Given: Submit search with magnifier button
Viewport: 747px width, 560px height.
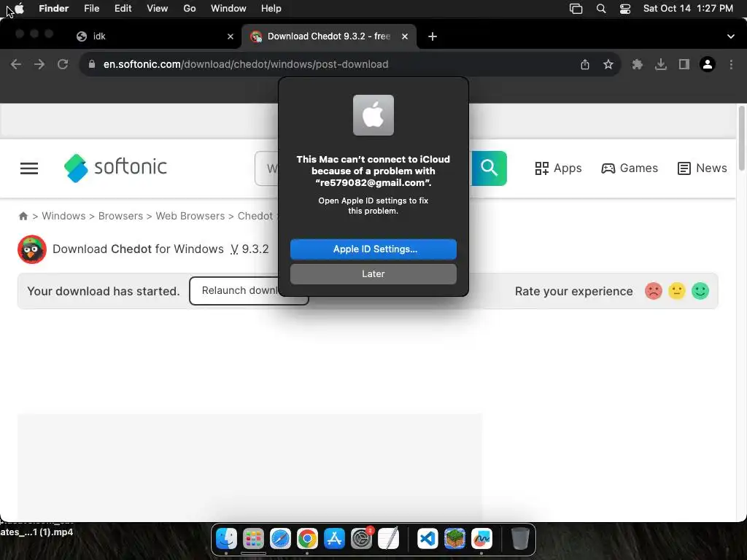Looking at the screenshot, I should [489, 168].
